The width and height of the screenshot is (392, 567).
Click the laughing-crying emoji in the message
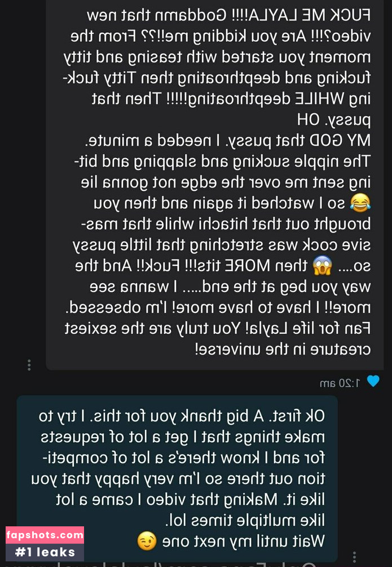(360, 203)
